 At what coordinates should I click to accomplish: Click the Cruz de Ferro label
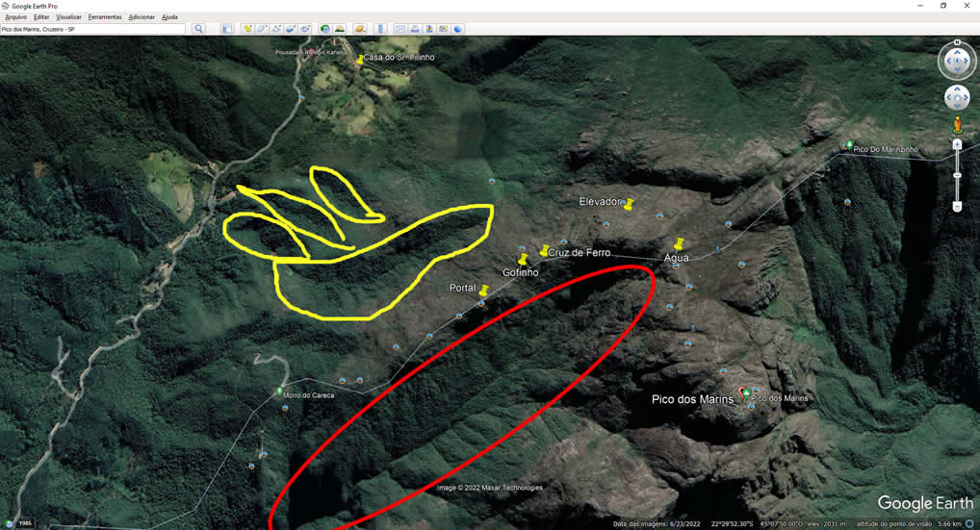(579, 253)
